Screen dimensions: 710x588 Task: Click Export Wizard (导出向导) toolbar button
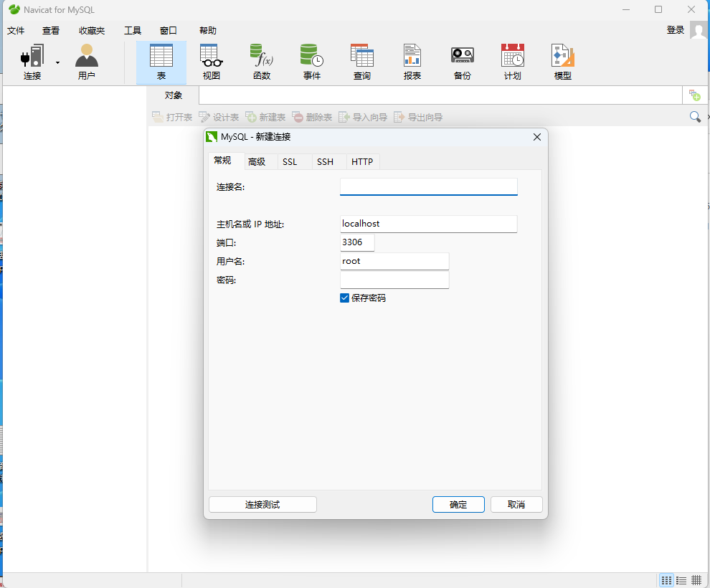(418, 117)
